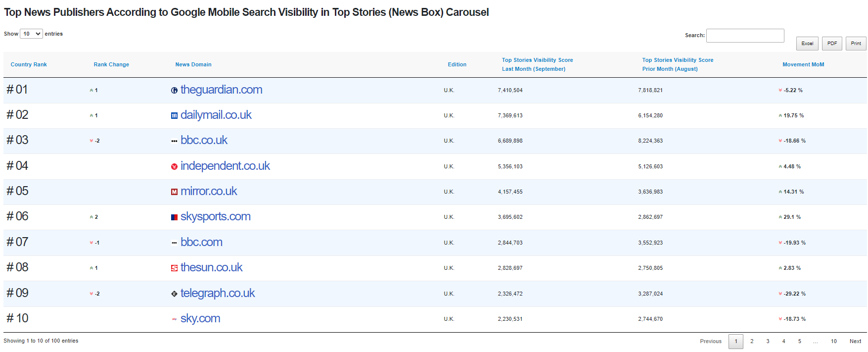Open the bbc.com domain link
This screenshot has width=868, height=352.
click(201, 242)
